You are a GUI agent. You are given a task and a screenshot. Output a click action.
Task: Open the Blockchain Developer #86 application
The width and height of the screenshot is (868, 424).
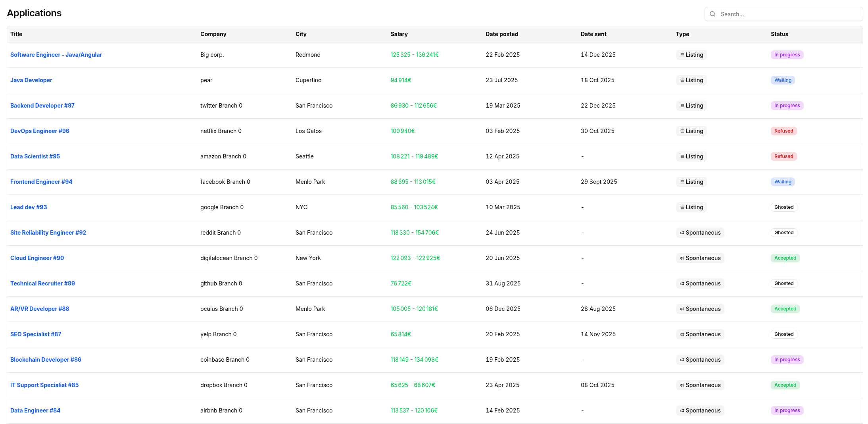tap(46, 360)
